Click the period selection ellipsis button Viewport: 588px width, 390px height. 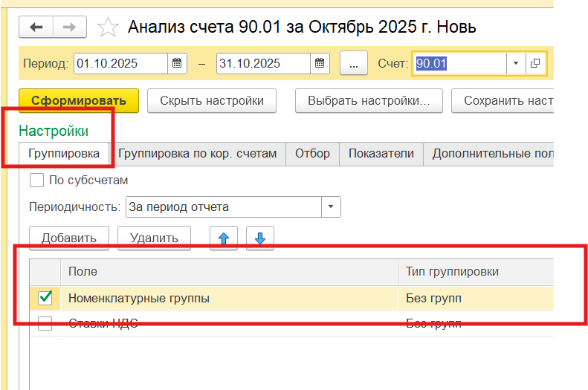[354, 63]
